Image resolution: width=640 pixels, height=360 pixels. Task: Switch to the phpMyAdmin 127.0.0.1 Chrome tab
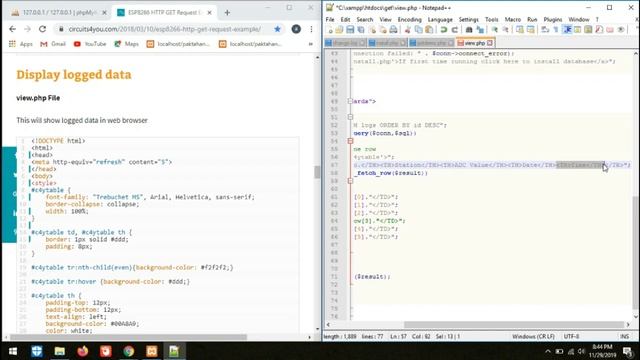click(x=60, y=13)
